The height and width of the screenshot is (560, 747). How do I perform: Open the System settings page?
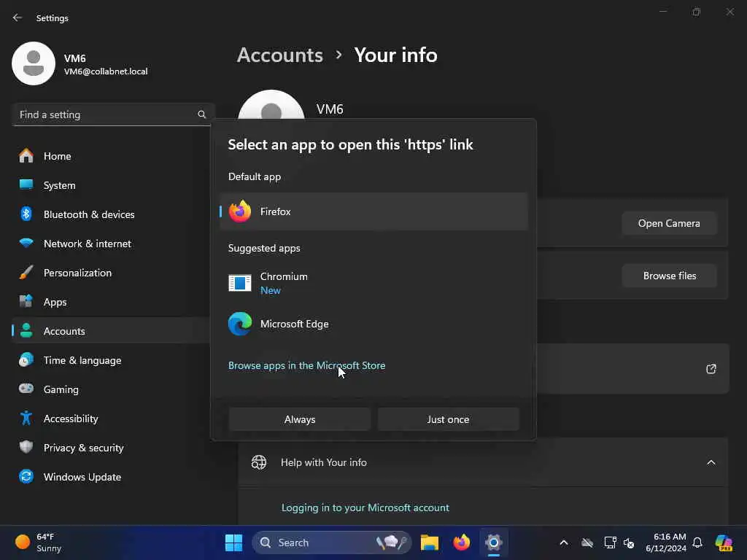click(111, 185)
